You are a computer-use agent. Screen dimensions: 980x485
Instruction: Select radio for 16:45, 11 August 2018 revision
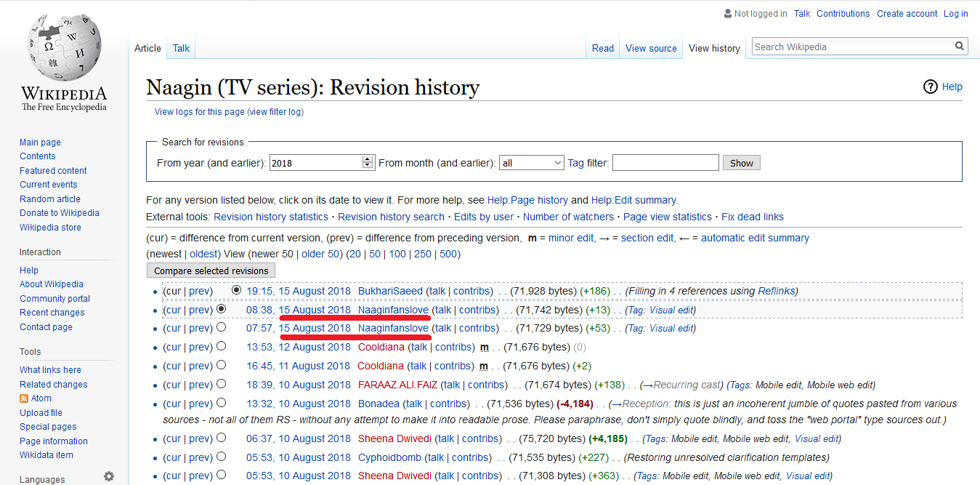221,365
